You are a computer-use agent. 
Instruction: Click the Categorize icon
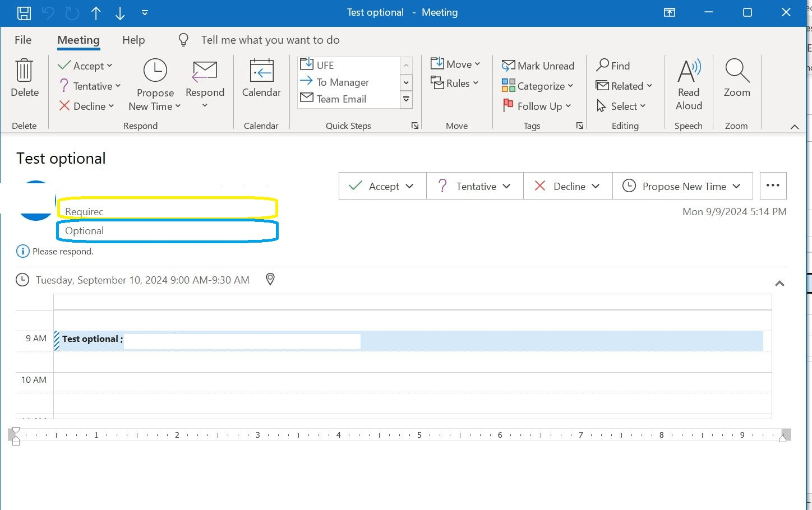[x=509, y=86]
